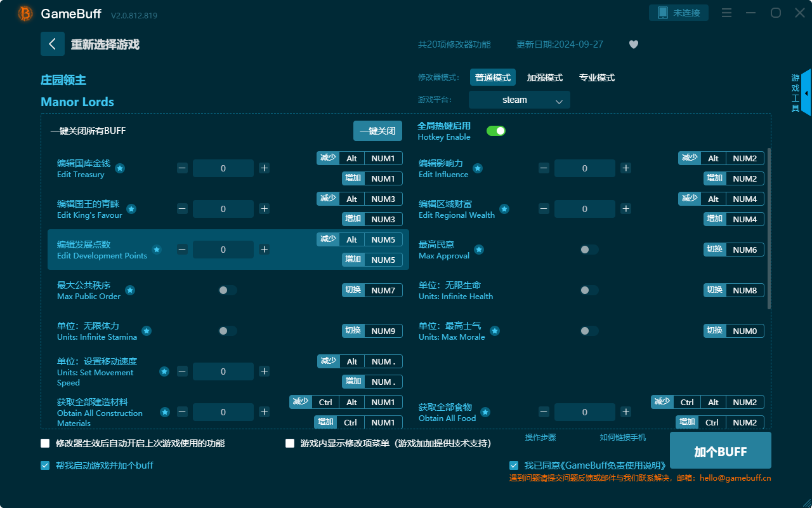
Task: Open the 如何链接手机 link
Action: pos(623,438)
